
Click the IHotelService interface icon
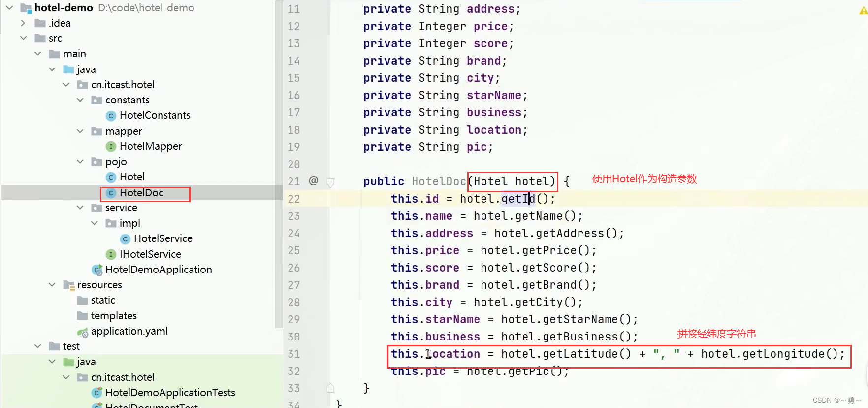[x=111, y=254]
